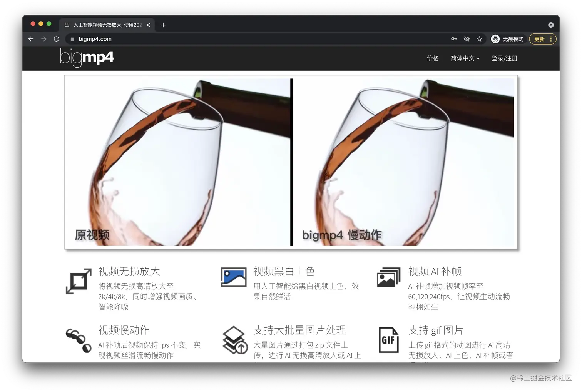Click the eye-slash visibility icon
This screenshot has height=392, width=582.
point(467,39)
